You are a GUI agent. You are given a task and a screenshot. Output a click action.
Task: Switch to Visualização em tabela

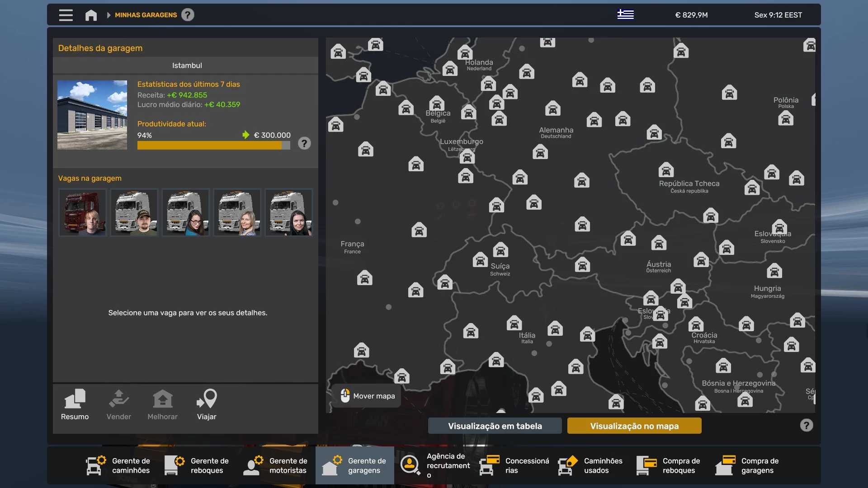tap(495, 426)
